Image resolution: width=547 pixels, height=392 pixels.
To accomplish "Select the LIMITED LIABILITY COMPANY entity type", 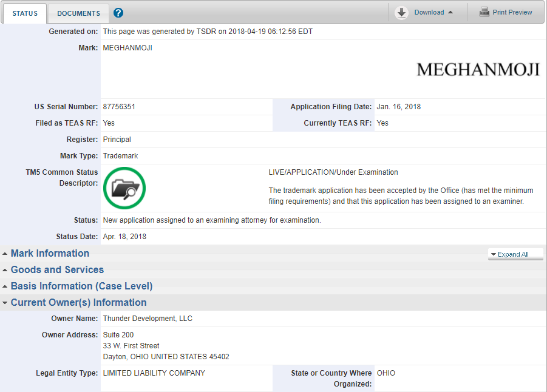I will 154,373.
